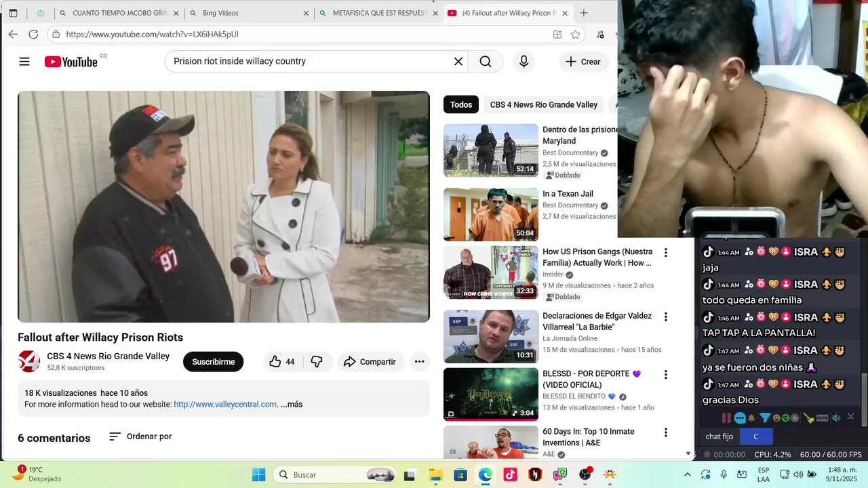Viewport: 868px width, 488px height.
Task: Select the blue C tab
Action: click(756, 436)
